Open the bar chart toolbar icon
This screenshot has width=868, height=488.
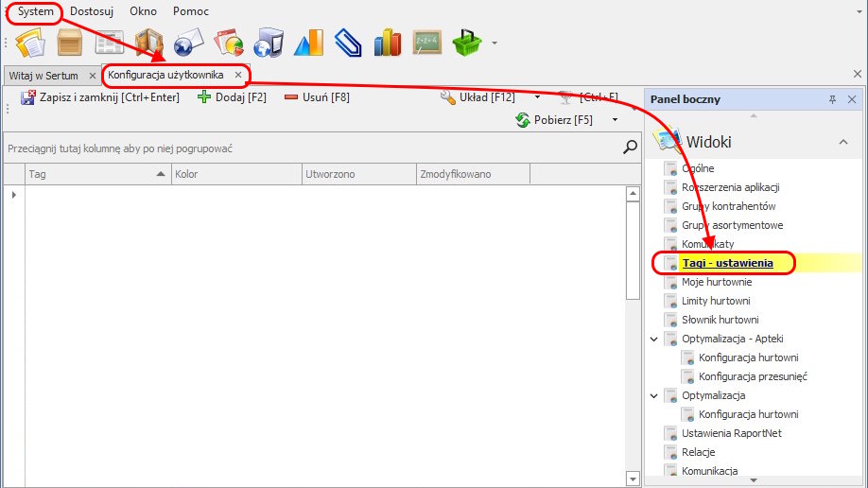click(388, 43)
